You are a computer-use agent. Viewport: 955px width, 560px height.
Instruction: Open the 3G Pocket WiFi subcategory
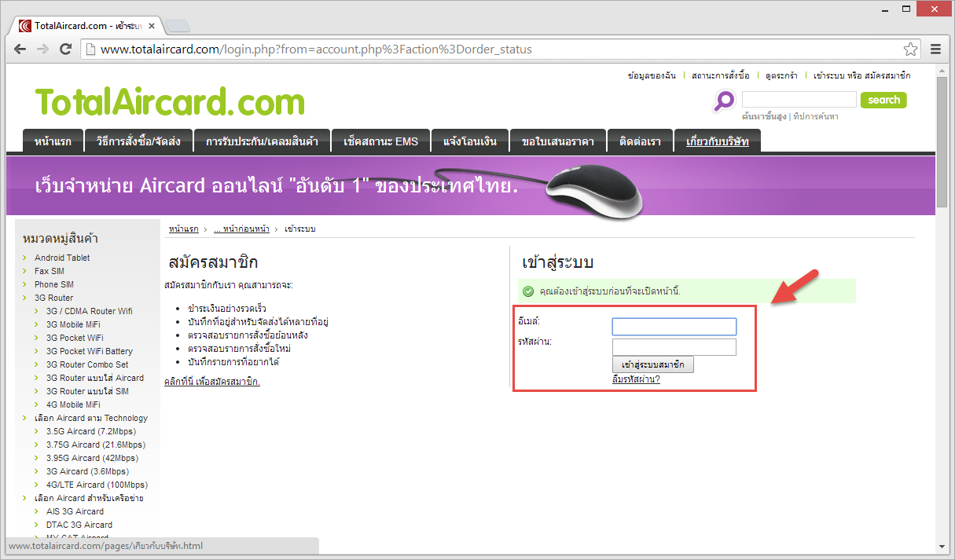75,338
